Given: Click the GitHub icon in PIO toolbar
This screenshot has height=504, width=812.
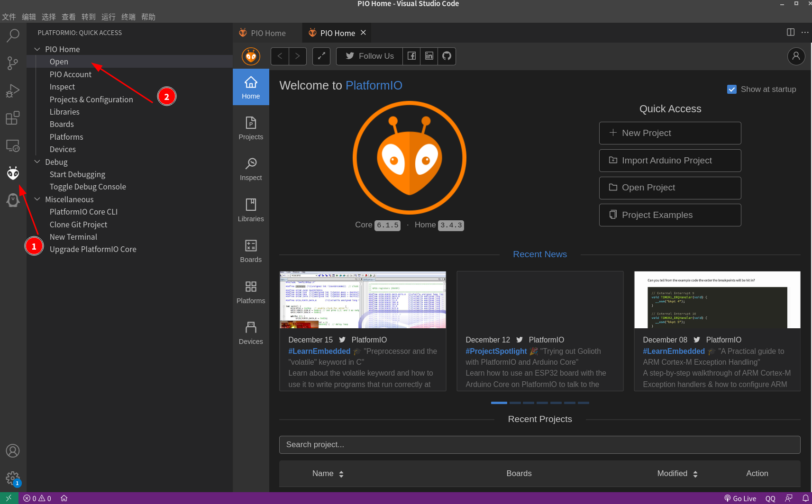Looking at the screenshot, I should tap(447, 56).
